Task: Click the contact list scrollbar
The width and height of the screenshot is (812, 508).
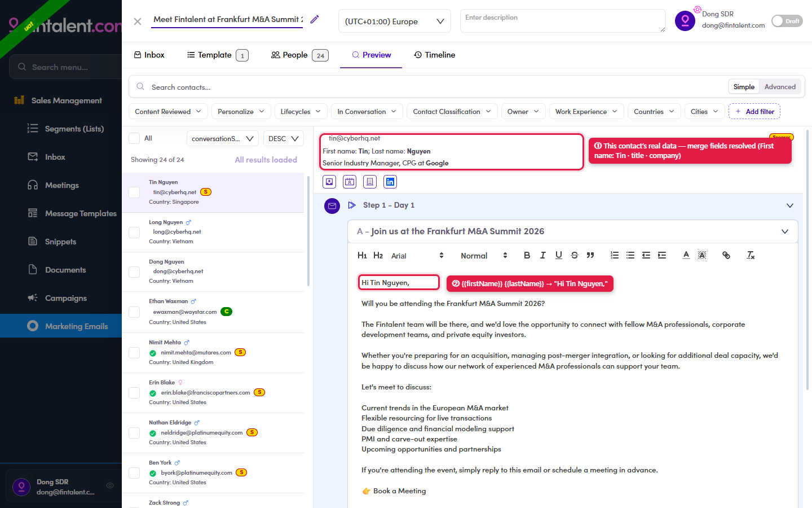Action: (308, 231)
